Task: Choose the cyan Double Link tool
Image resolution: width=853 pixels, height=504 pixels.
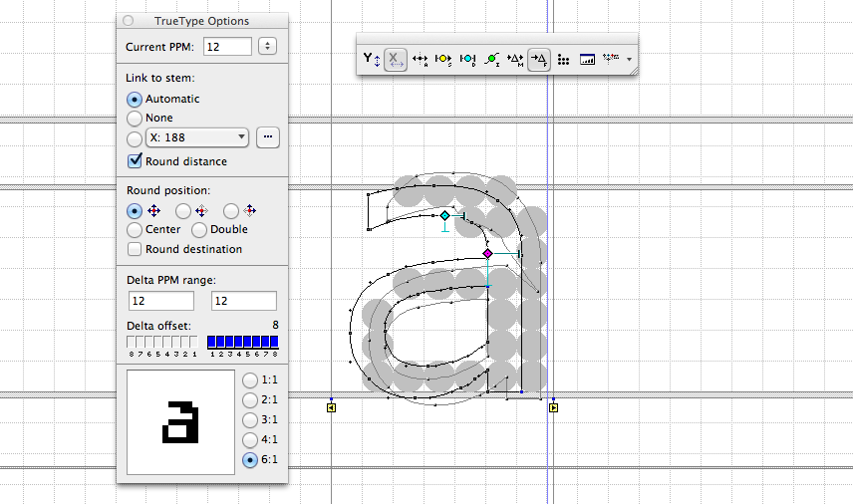Action: point(467,60)
